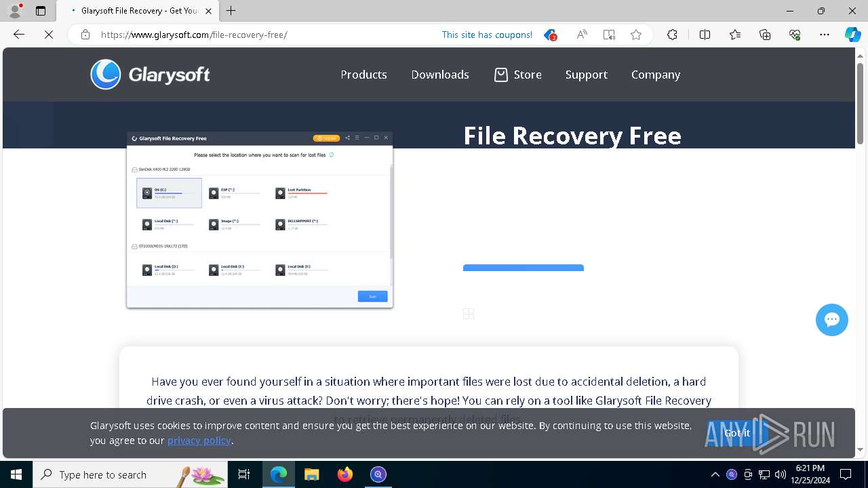
Task: Toggle split screen view
Action: (705, 35)
